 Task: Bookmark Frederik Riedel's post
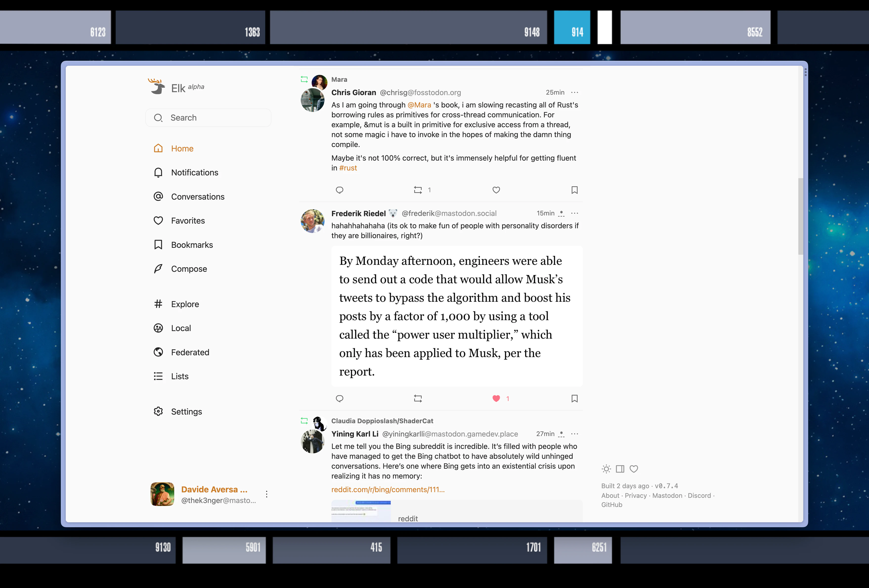[x=575, y=399]
